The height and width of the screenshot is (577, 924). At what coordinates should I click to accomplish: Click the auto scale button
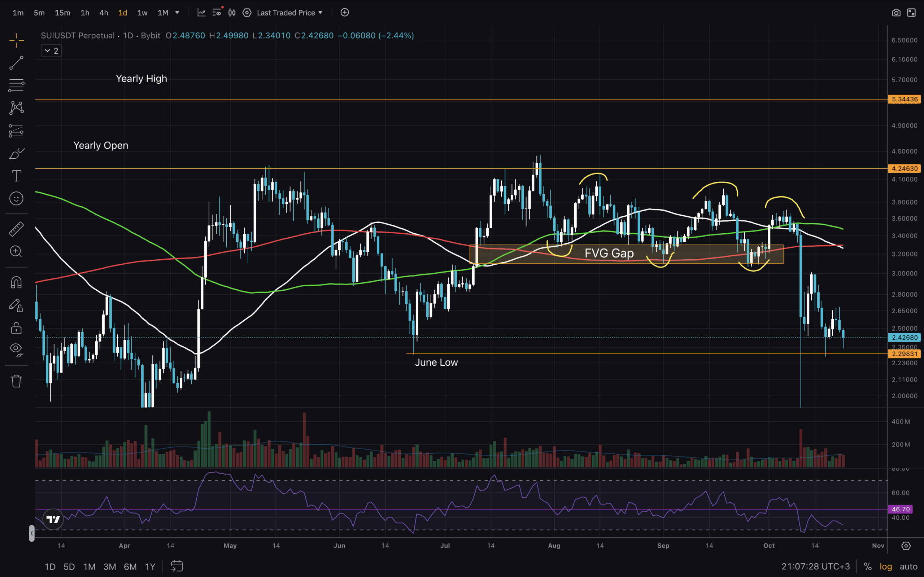908,566
